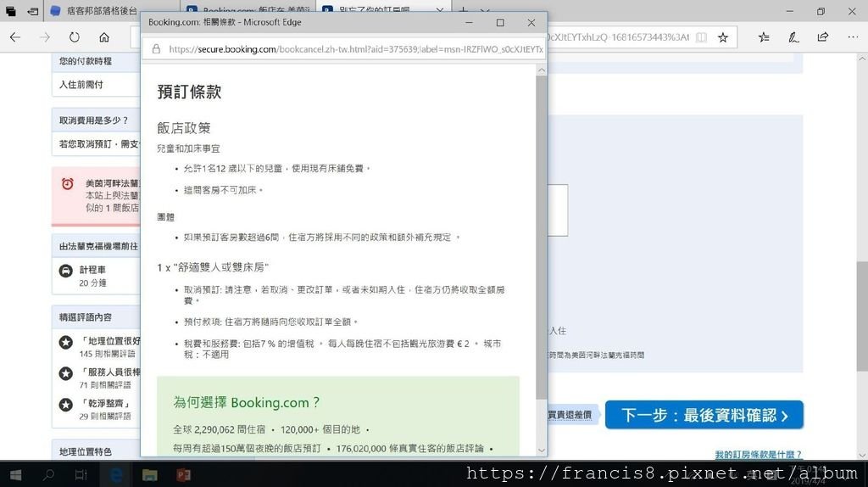Click tab preview icon at top left
The image size is (868, 487).
pos(11,11)
